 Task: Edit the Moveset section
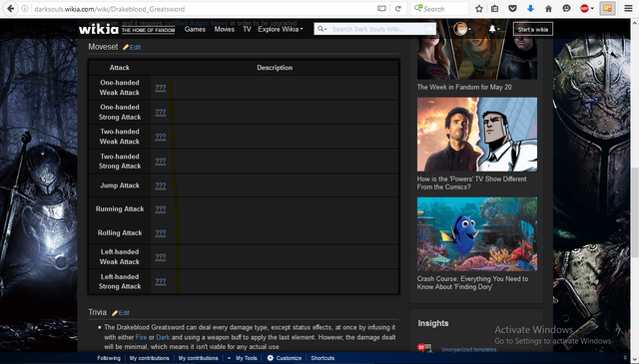point(135,47)
